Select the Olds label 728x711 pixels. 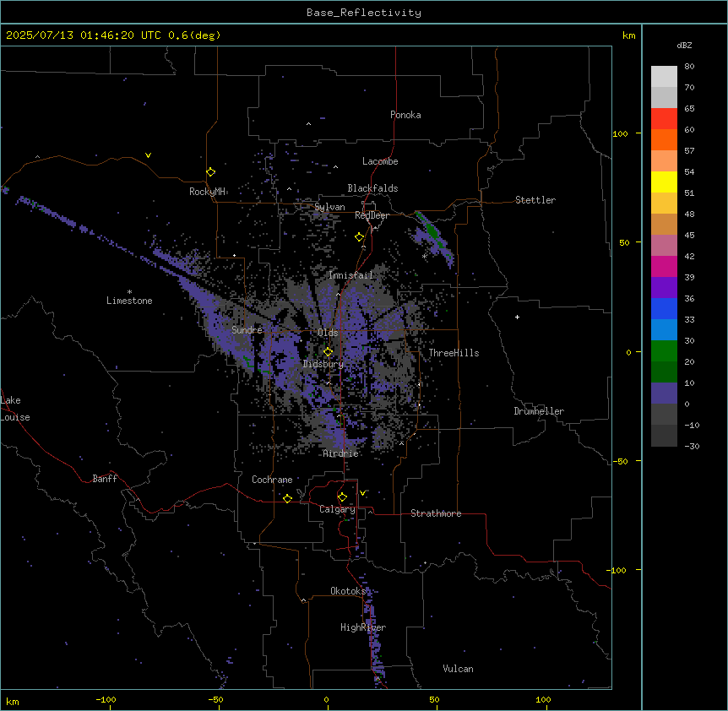(x=328, y=333)
